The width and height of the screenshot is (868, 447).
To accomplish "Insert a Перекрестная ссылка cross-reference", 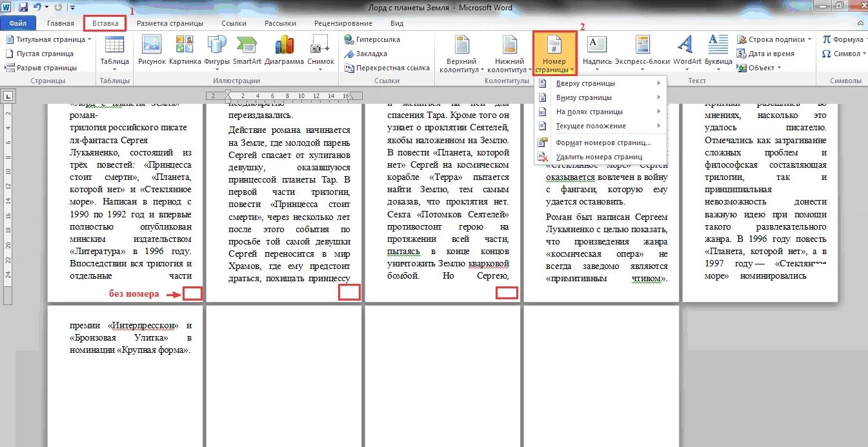I will [x=387, y=68].
